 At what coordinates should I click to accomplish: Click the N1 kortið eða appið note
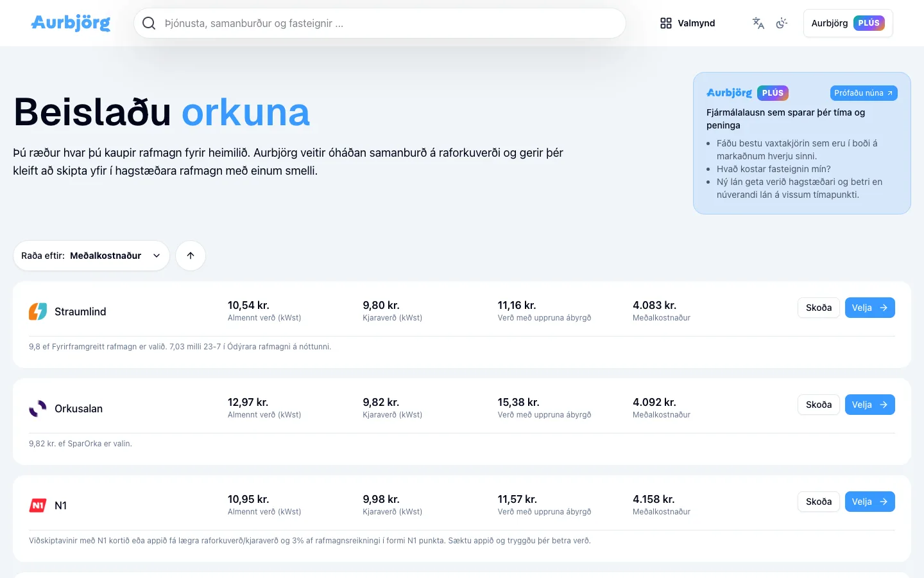click(x=310, y=541)
